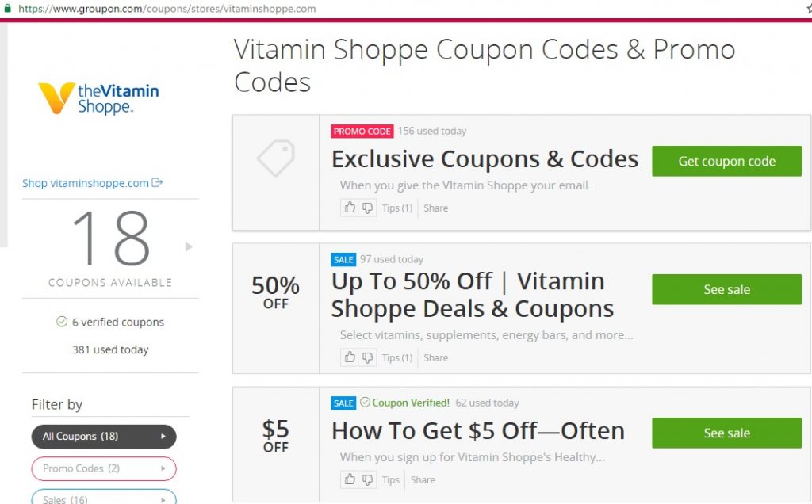
Task: Click the padlock icon in the address bar
Action: [x=10, y=10]
